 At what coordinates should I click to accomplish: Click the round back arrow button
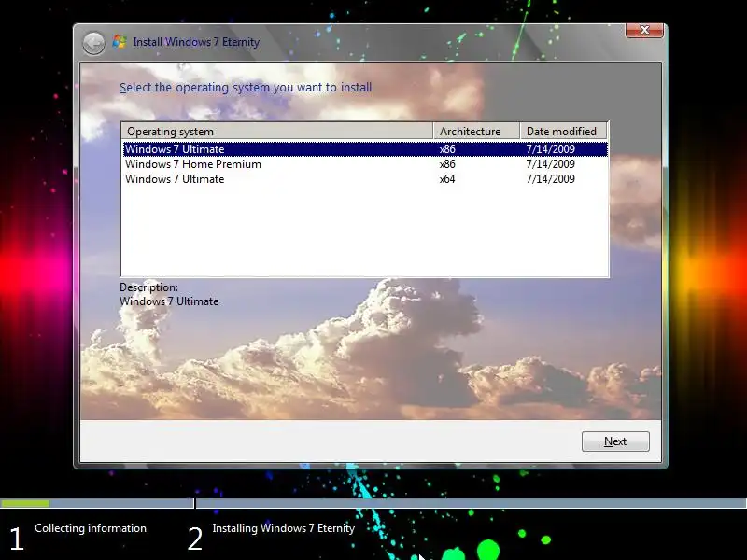click(x=94, y=43)
